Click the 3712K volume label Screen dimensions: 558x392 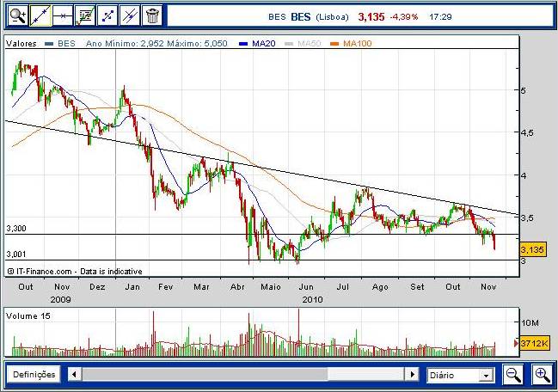pyautogui.click(x=534, y=343)
